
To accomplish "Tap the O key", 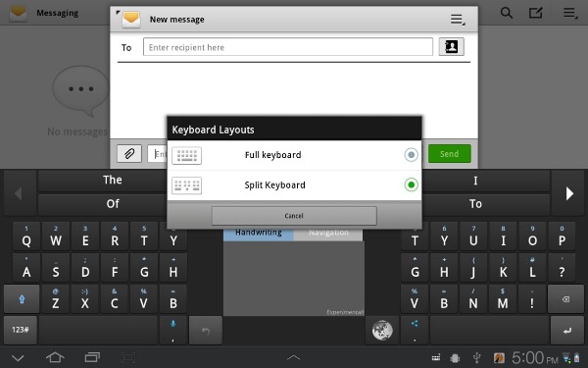I will click(x=532, y=237).
